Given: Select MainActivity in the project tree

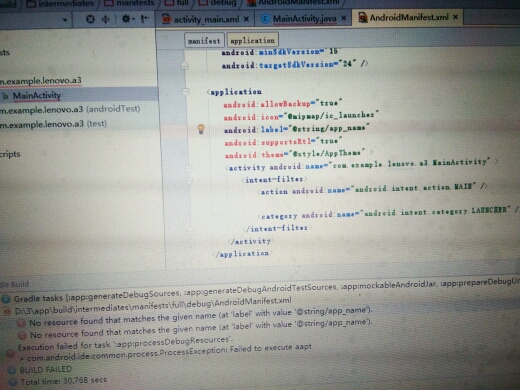Looking at the screenshot, I should coord(37,96).
